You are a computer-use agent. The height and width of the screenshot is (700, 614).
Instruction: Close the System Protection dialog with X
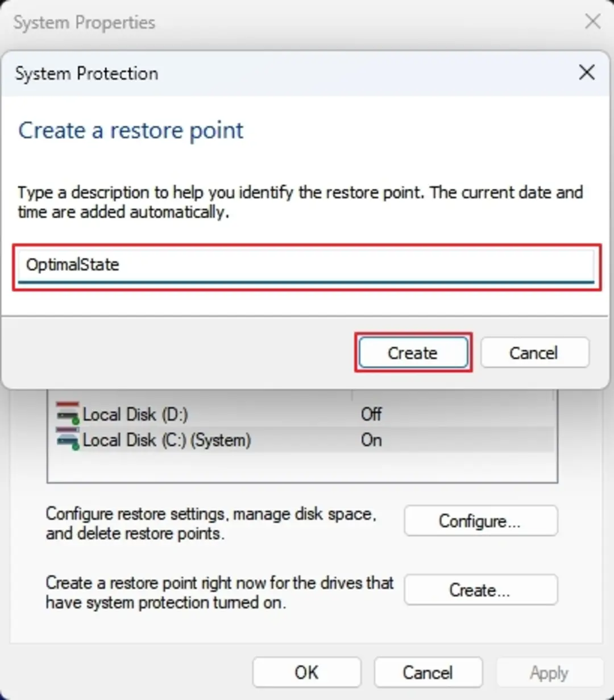[x=587, y=73]
